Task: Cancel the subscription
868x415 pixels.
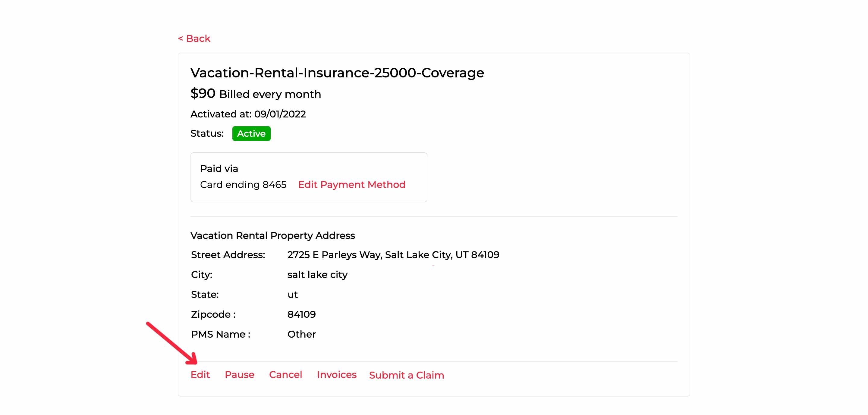Action: [285, 374]
